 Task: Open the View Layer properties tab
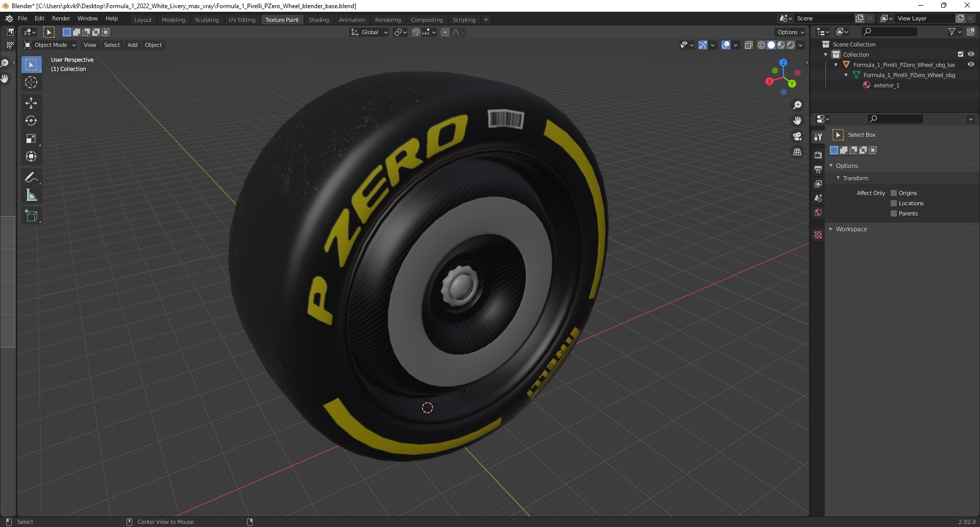coord(818,183)
